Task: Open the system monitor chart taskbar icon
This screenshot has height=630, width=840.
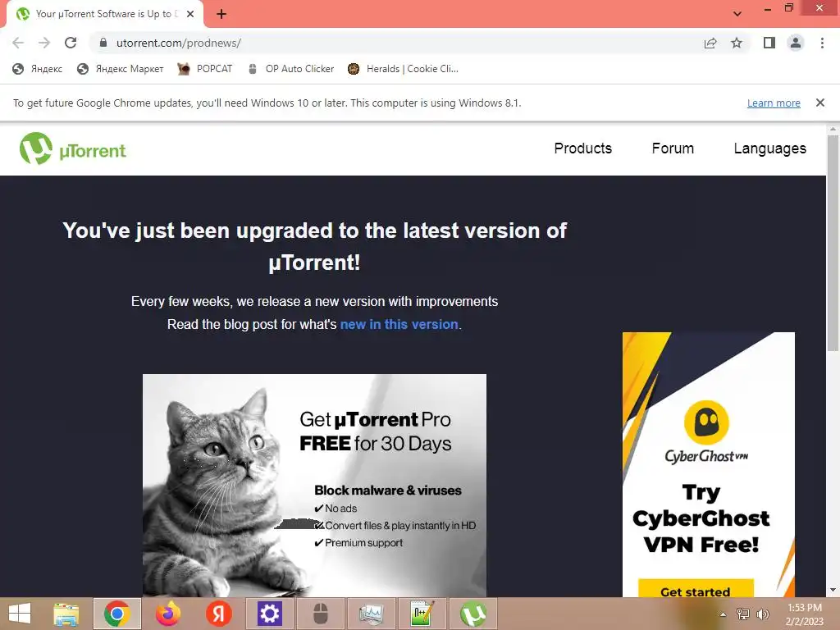Action: coord(372,614)
